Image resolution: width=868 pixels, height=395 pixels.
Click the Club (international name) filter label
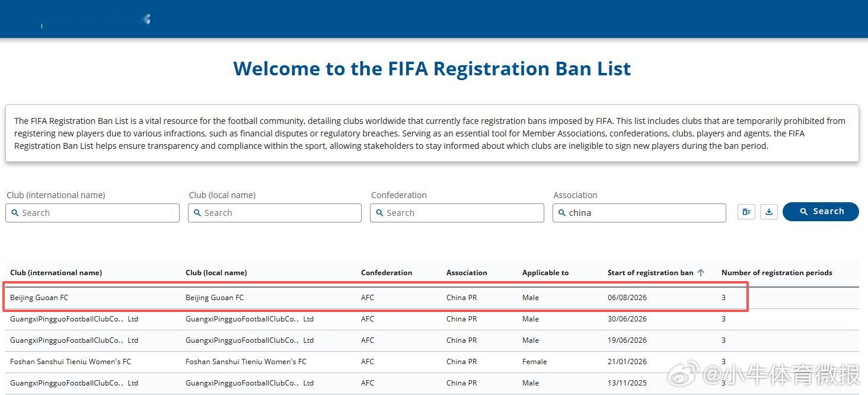coord(56,195)
